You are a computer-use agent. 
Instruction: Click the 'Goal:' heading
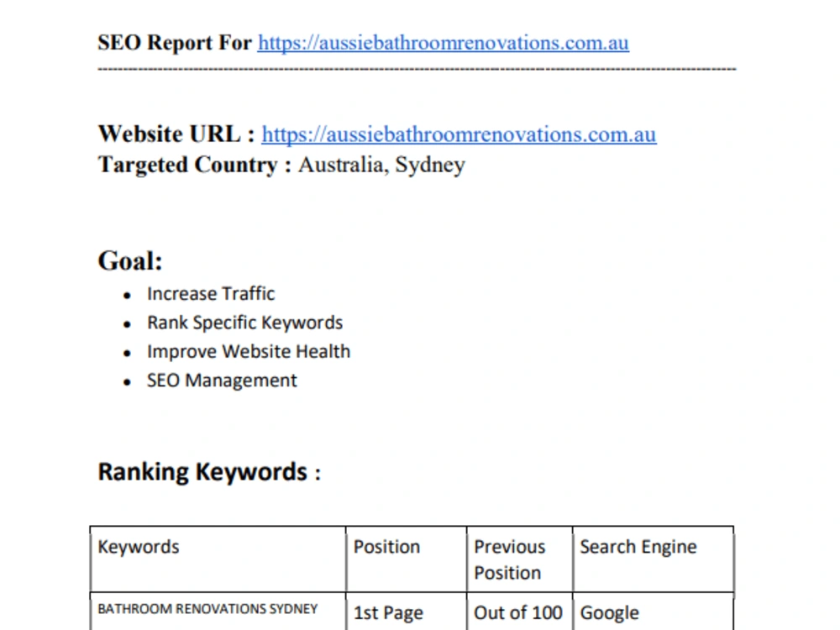(130, 261)
